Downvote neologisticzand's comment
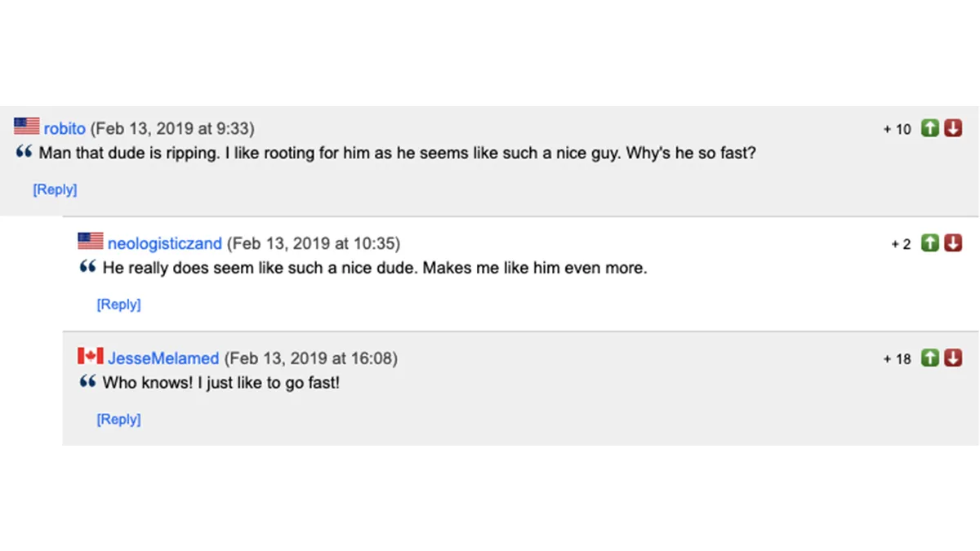 953,243
